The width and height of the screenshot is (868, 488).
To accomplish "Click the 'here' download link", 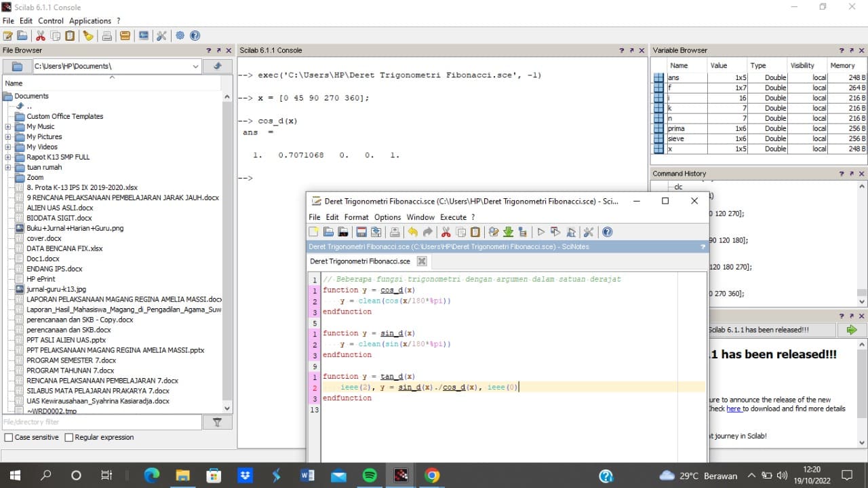I will [x=734, y=409].
